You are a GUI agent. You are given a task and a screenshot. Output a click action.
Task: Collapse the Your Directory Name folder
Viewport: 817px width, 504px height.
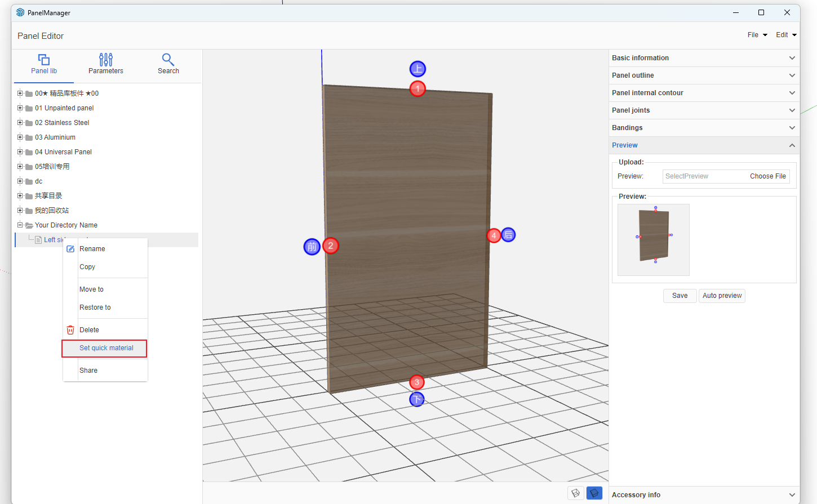(x=20, y=225)
